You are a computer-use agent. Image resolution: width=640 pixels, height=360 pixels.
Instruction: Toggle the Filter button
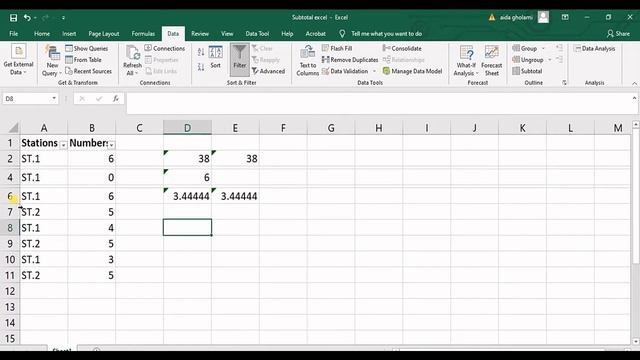(x=240, y=60)
